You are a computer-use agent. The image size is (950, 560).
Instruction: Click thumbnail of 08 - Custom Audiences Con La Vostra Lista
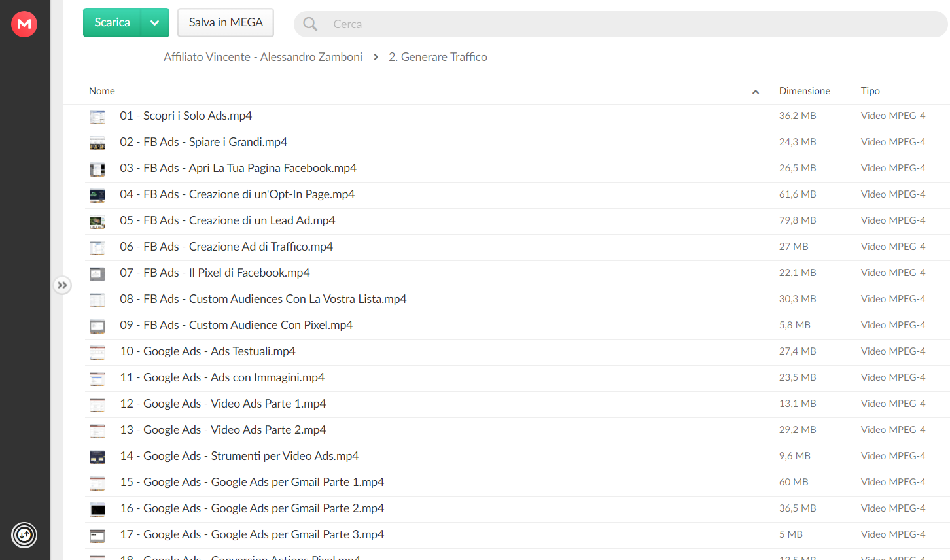click(97, 300)
